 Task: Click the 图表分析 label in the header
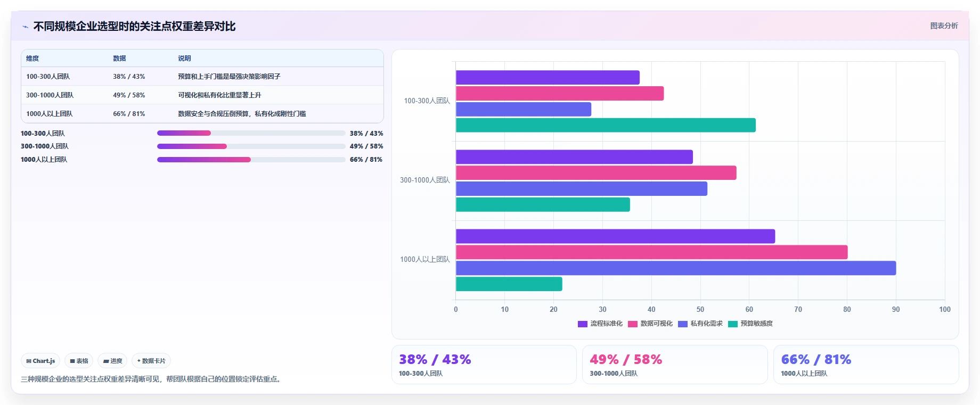(944, 26)
